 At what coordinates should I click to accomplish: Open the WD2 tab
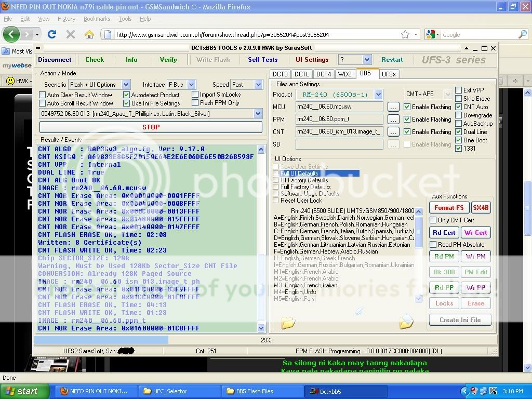[345, 74]
